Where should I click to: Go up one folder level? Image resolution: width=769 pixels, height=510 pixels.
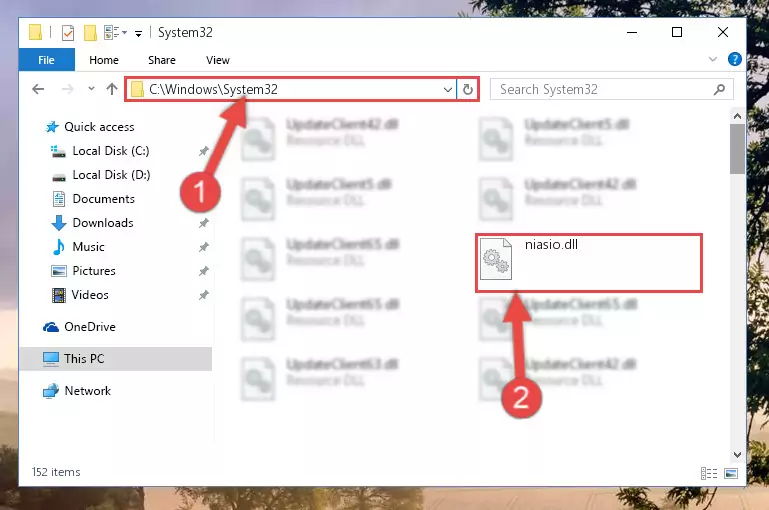[x=112, y=89]
